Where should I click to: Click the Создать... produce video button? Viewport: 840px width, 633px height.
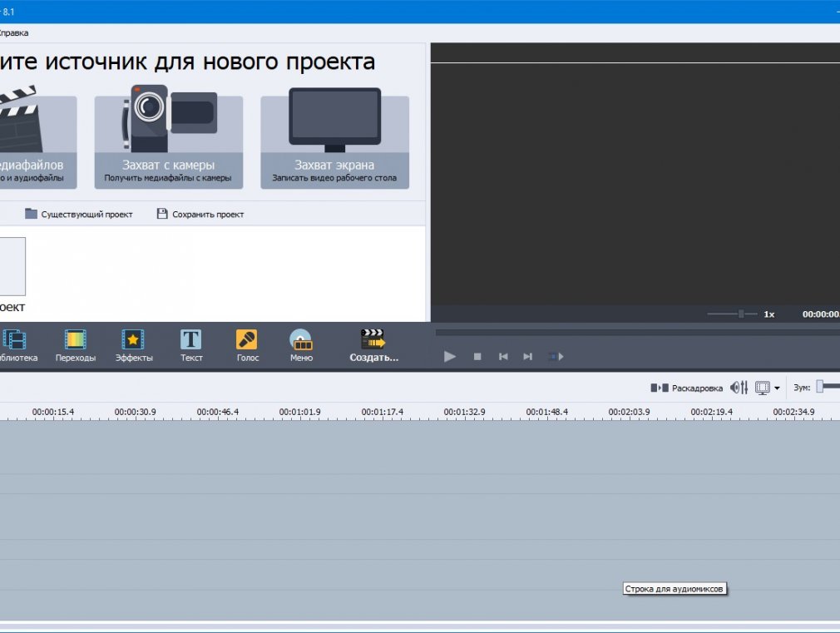[374, 346]
